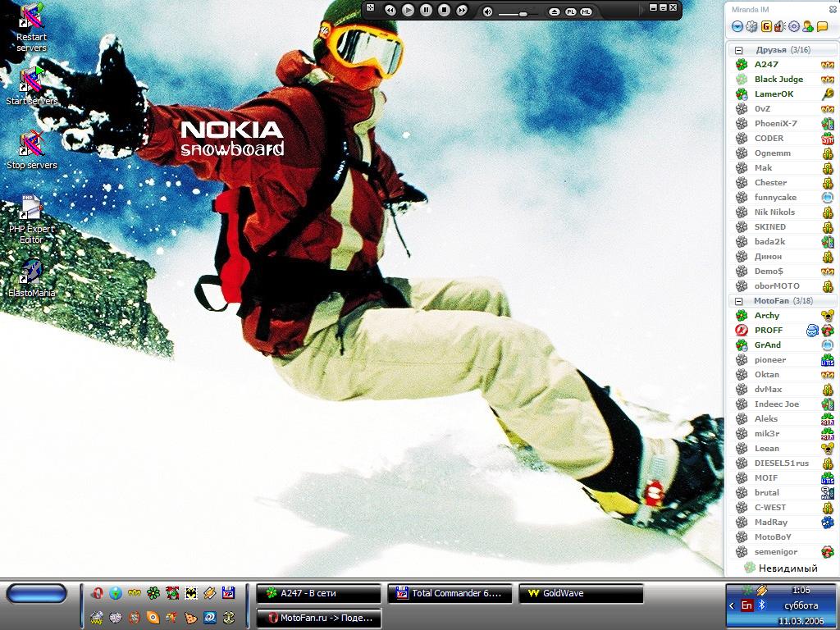
Task: Switch keyboard language via En indicator
Action: tap(746, 605)
